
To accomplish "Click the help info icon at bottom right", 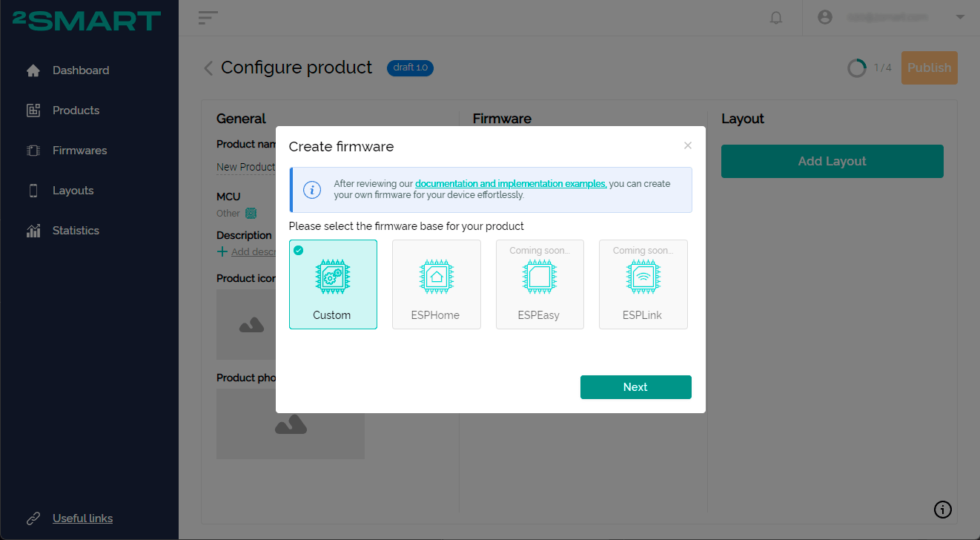I will tap(943, 510).
